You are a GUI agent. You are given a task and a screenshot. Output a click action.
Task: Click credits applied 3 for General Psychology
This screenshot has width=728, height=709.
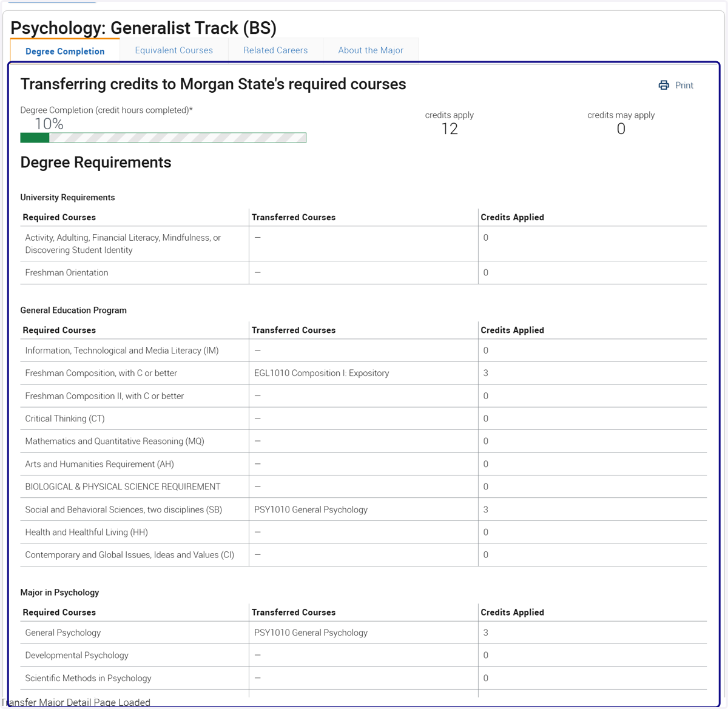(485, 633)
